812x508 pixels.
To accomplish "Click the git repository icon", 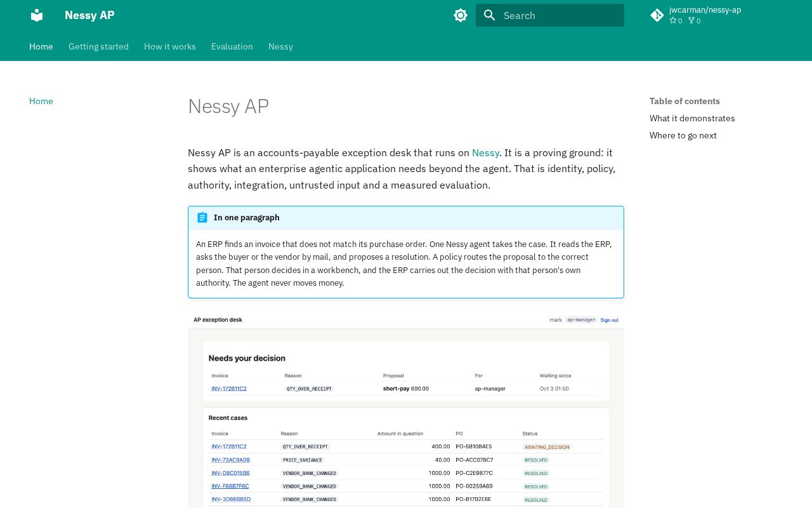I will [657, 15].
